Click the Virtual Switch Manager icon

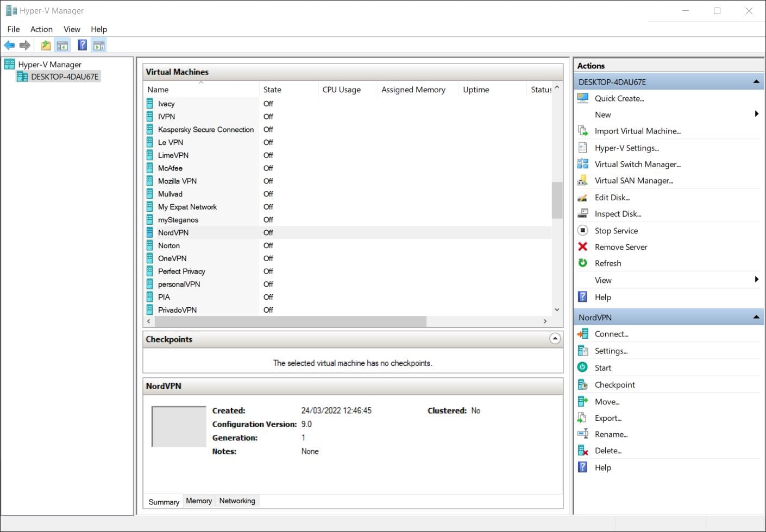tap(583, 164)
